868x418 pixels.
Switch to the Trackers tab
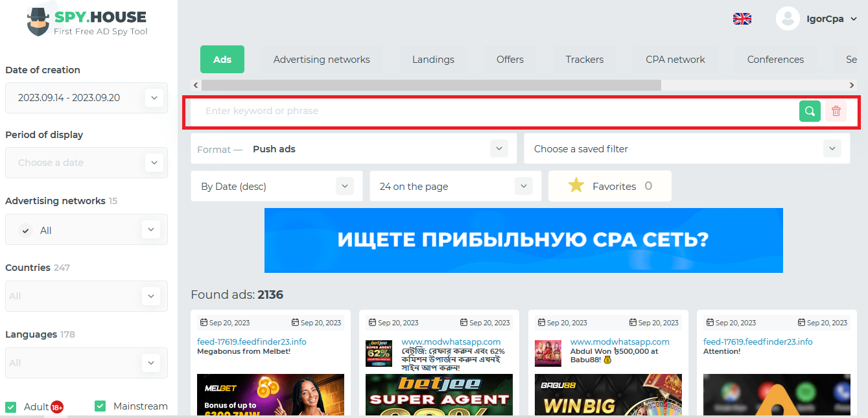(x=585, y=59)
